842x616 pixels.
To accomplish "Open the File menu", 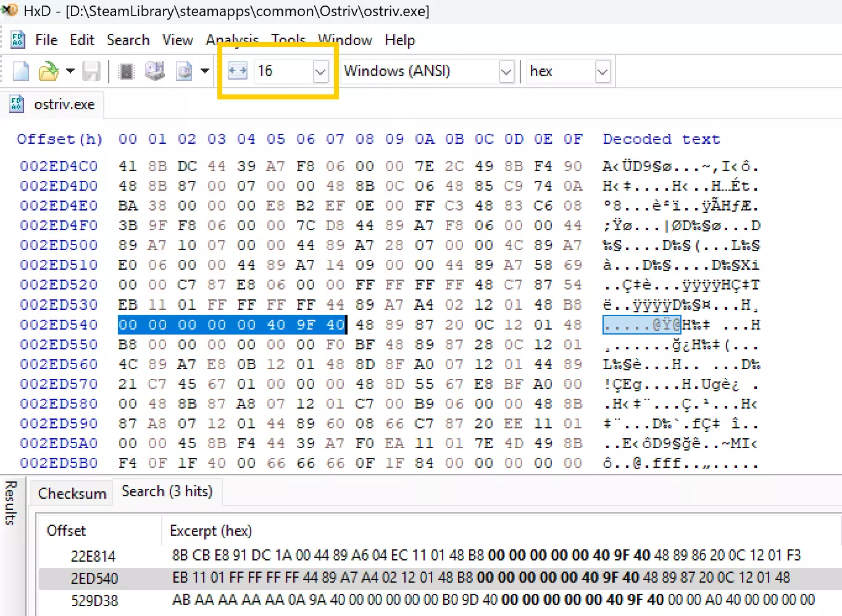I will 46,40.
